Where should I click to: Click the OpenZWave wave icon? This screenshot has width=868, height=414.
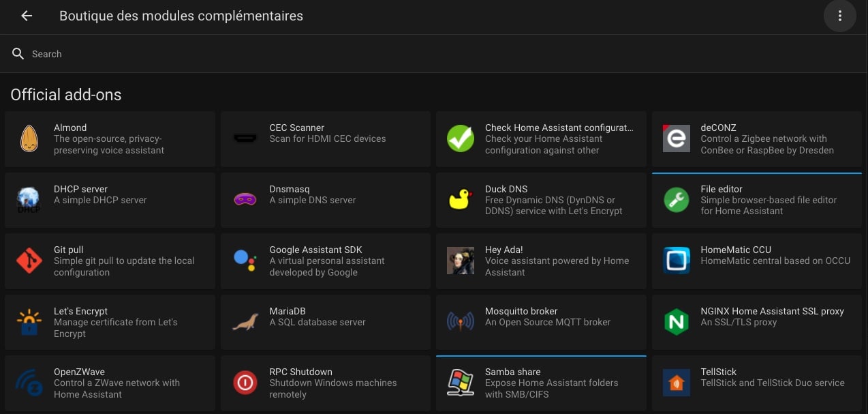pos(29,383)
